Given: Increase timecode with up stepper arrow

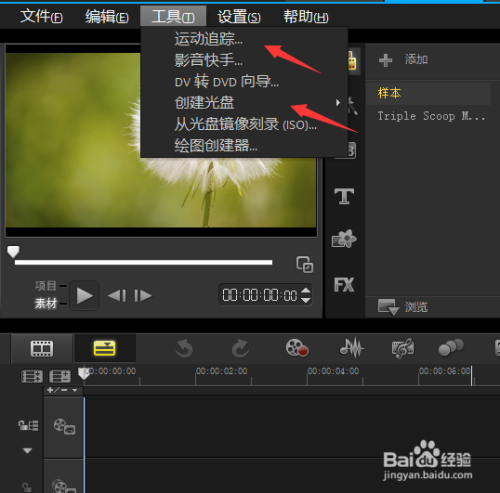Looking at the screenshot, I should [306, 290].
